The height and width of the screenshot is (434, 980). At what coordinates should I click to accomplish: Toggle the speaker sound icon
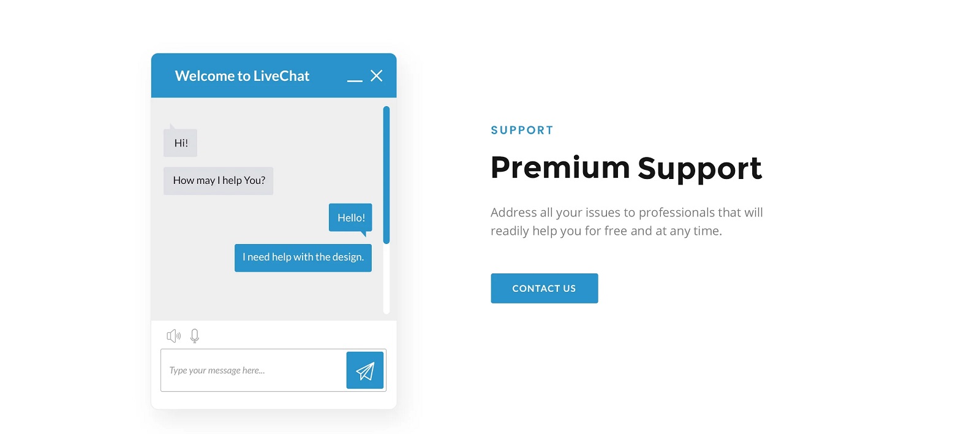point(173,335)
